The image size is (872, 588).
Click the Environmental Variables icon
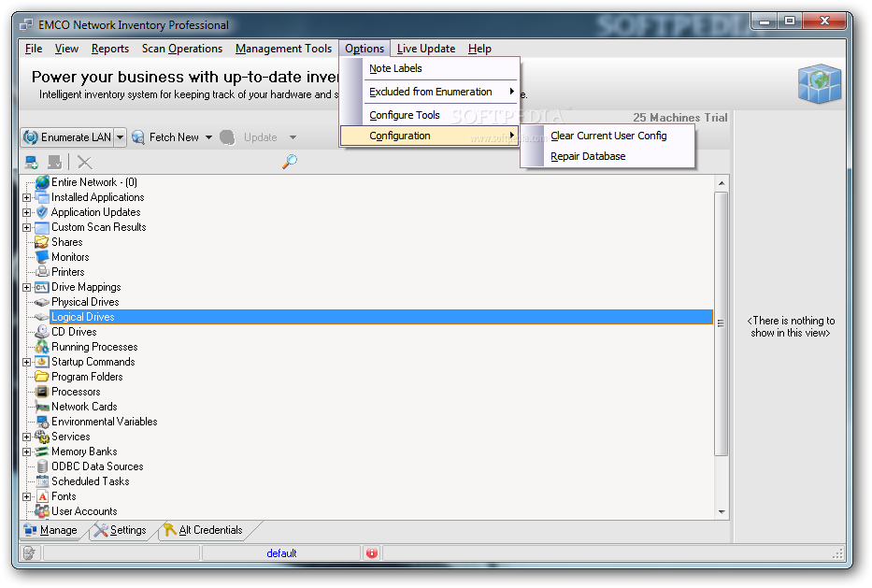42,422
